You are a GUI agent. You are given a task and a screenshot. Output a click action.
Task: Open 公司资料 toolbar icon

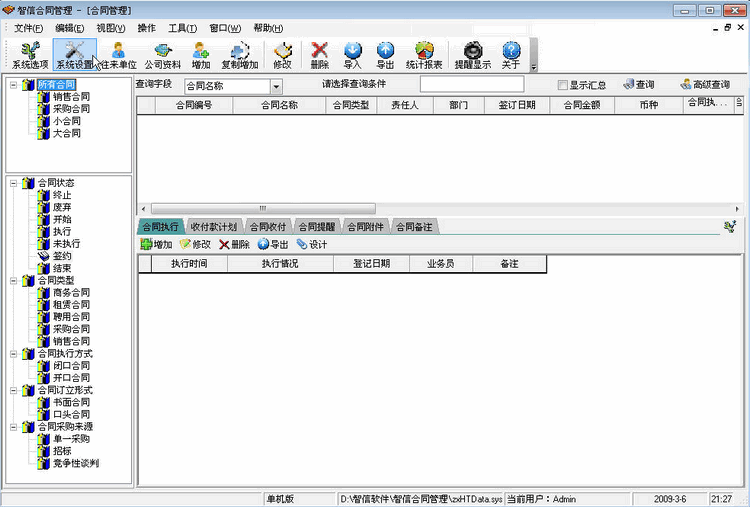(x=163, y=55)
